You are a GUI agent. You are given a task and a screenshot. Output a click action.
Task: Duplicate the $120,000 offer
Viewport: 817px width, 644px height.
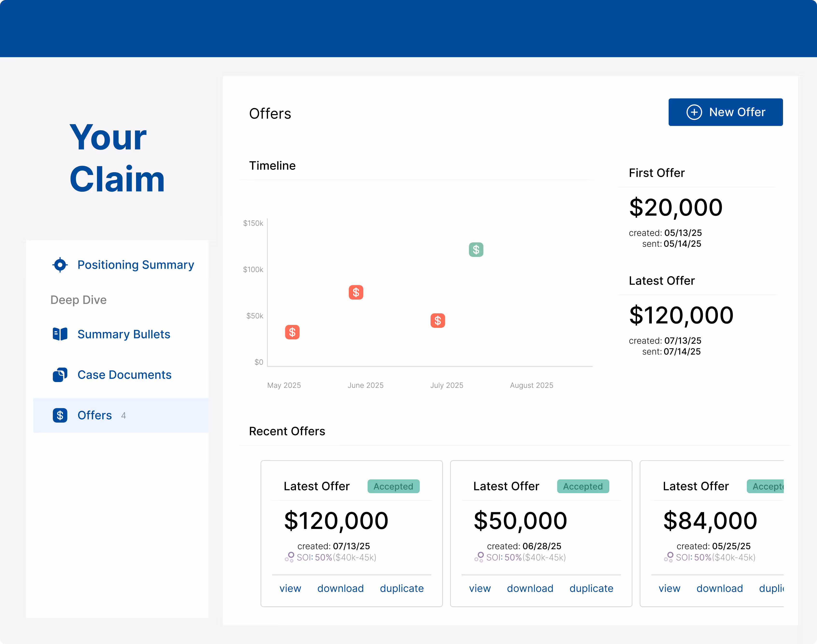coord(402,588)
